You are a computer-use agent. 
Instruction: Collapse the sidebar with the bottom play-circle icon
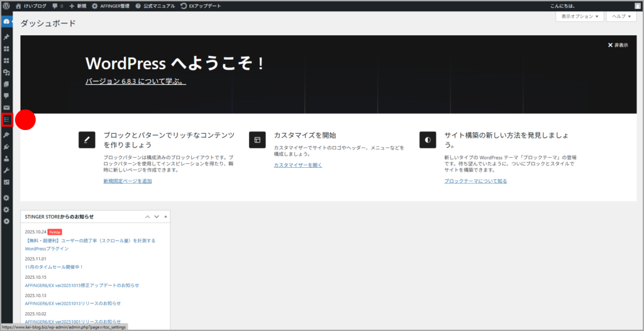click(7, 221)
